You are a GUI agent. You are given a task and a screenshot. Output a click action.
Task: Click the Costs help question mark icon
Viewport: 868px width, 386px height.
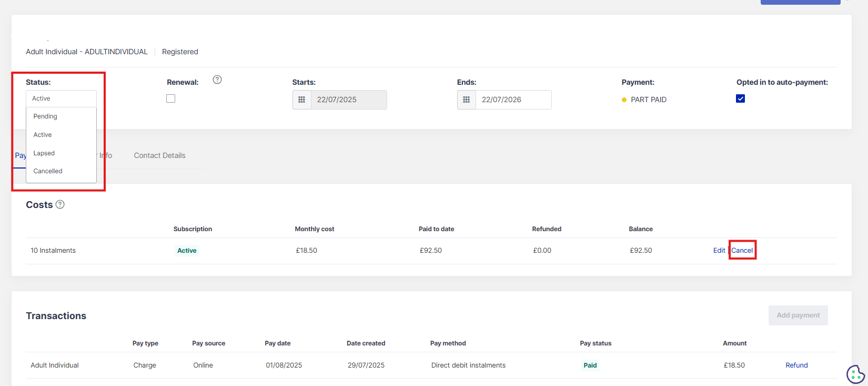(60, 204)
